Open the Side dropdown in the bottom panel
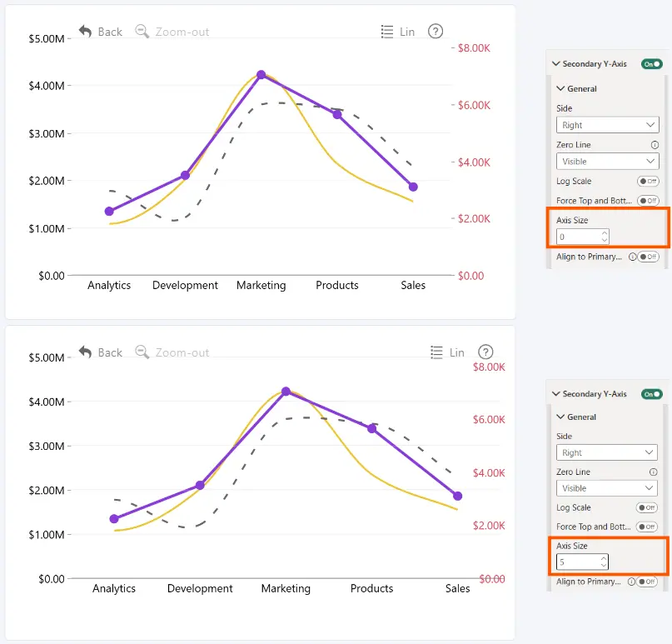 coord(606,452)
